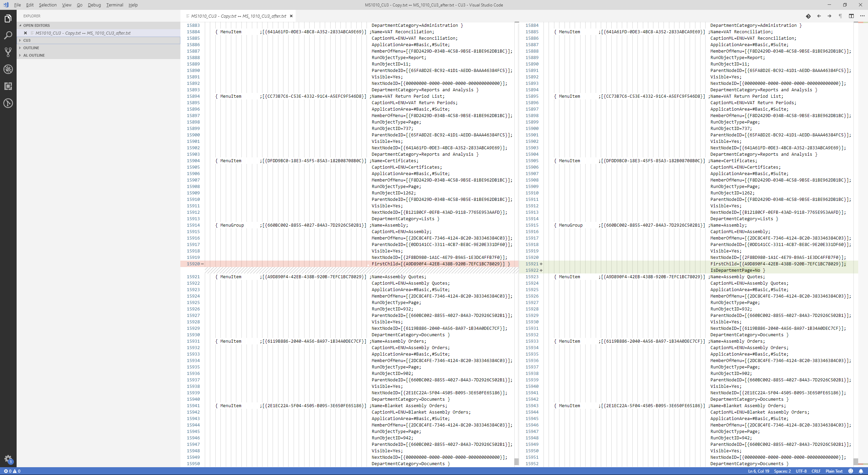Image resolution: width=868 pixels, height=475 pixels.
Task: Swap the diff comparison sides
Action: coord(808,16)
